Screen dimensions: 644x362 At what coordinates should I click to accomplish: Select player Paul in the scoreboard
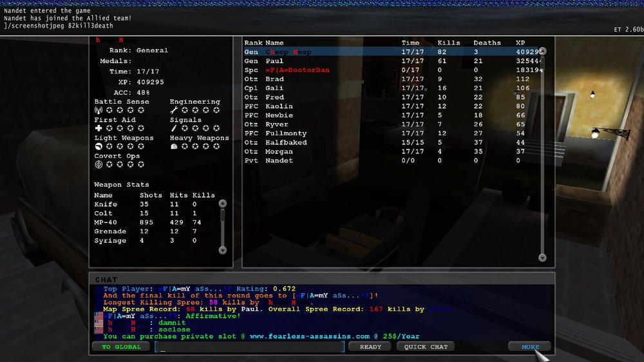(391, 61)
